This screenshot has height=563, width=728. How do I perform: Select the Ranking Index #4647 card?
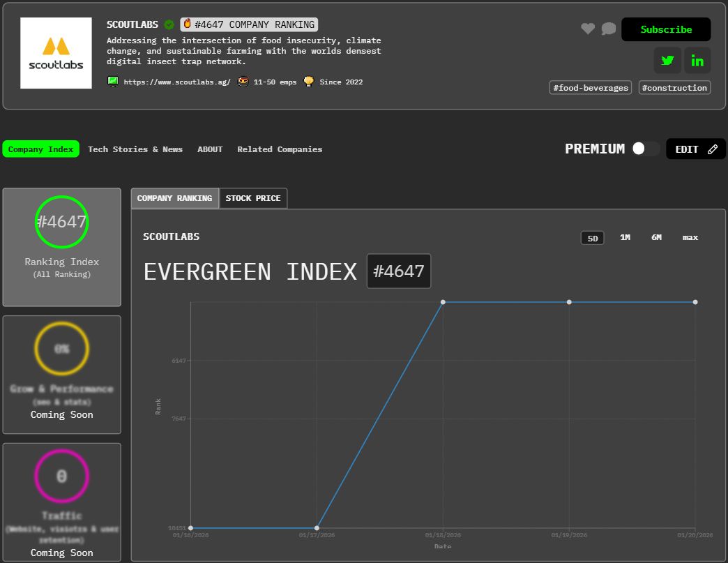click(x=62, y=247)
